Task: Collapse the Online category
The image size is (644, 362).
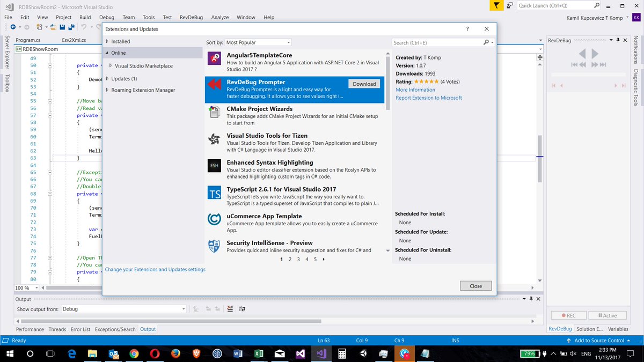Action: [107, 53]
